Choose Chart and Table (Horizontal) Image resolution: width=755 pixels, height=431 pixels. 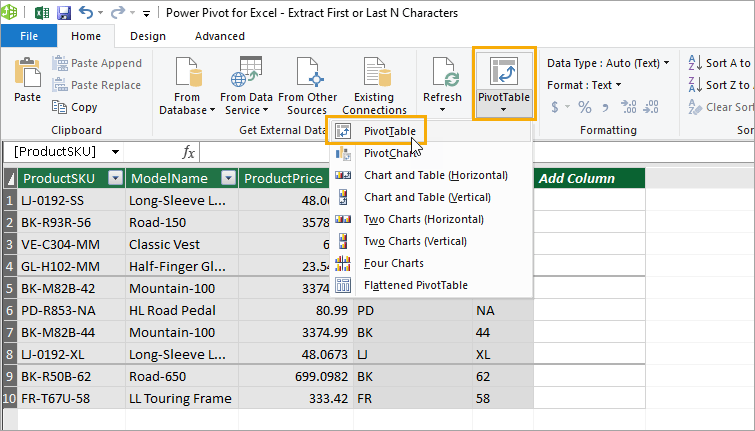[431, 175]
